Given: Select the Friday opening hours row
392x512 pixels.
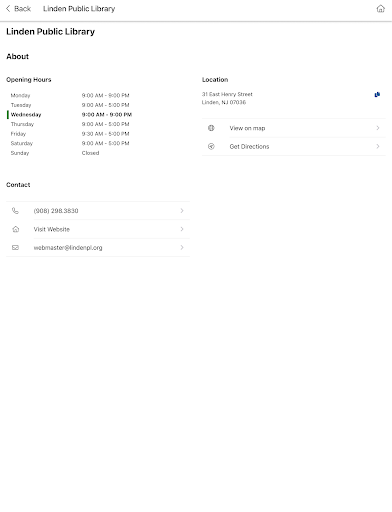Looking at the screenshot, I should point(70,134).
